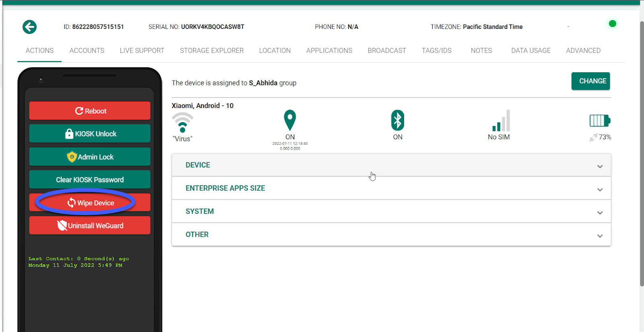The width and height of the screenshot is (644, 332).
Task: Click the battery level icon
Action: [x=600, y=120]
